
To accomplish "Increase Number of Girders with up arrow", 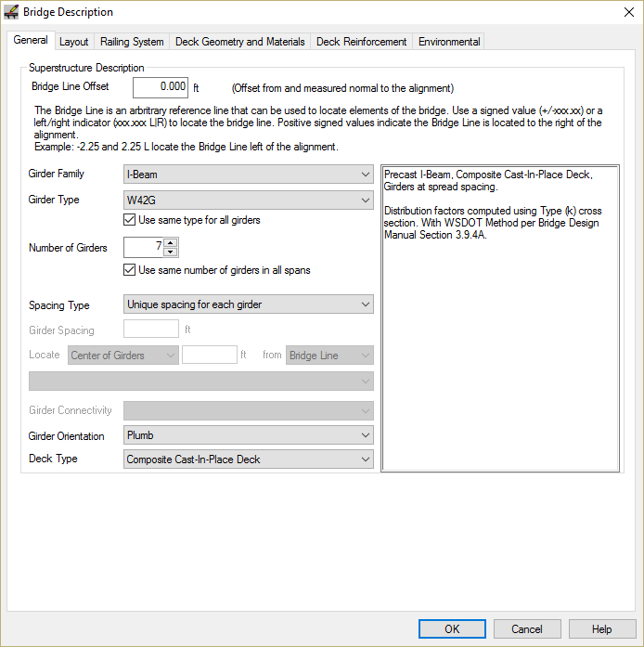I will point(171,243).
